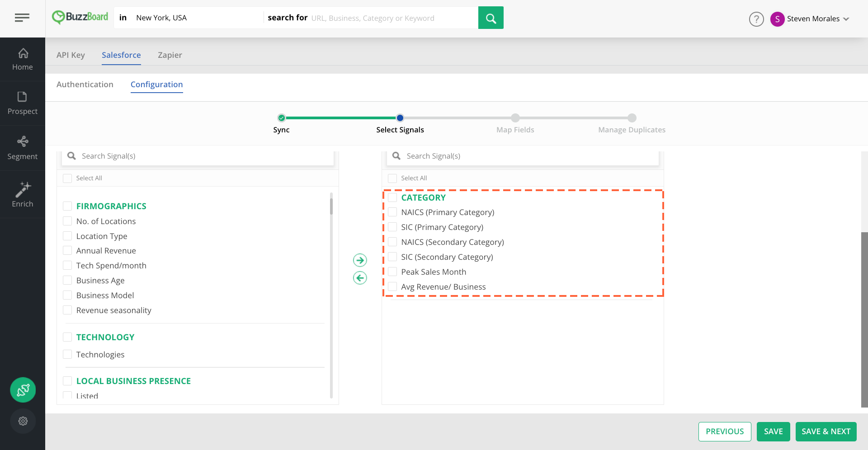
Task: Check Tech Spend/month
Action: coord(67,265)
